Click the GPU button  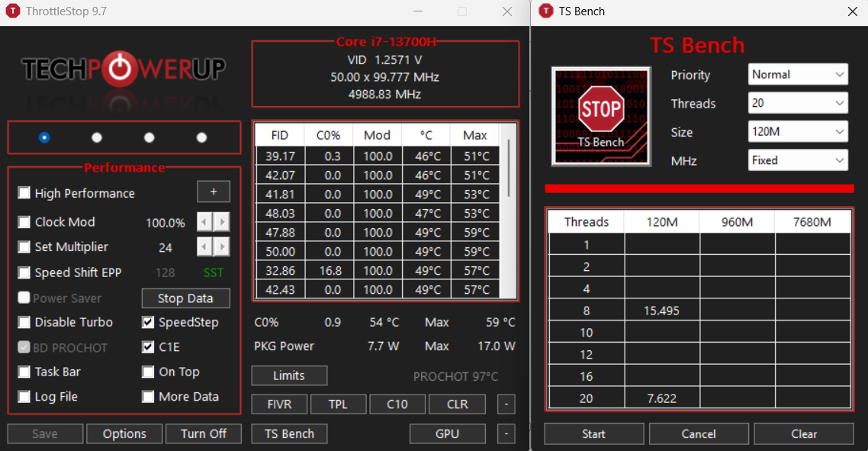click(447, 433)
